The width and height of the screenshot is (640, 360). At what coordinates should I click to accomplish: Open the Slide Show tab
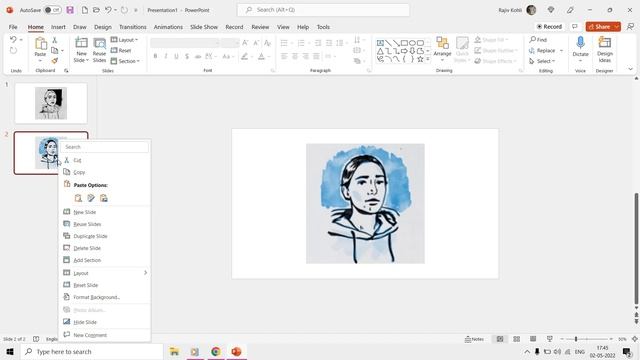[x=204, y=27]
